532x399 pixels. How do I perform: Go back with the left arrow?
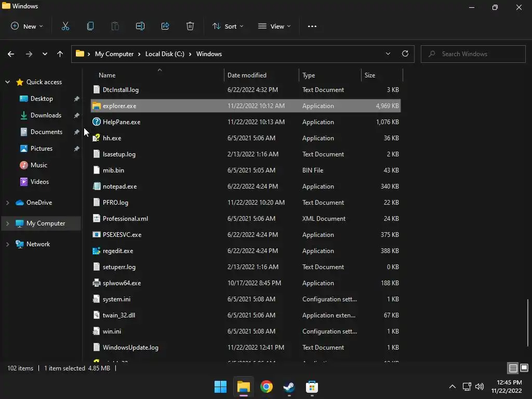click(11, 54)
